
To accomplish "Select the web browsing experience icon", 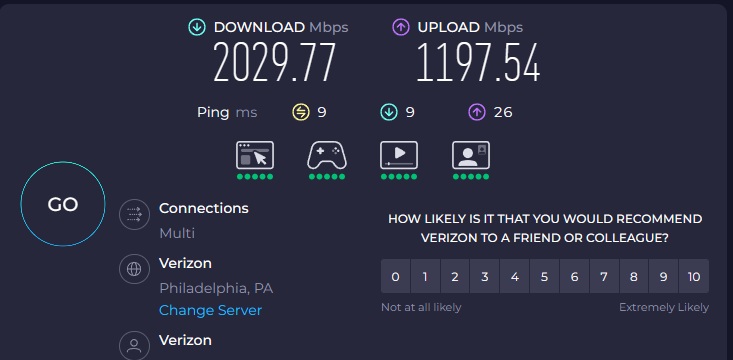I will 255,155.
